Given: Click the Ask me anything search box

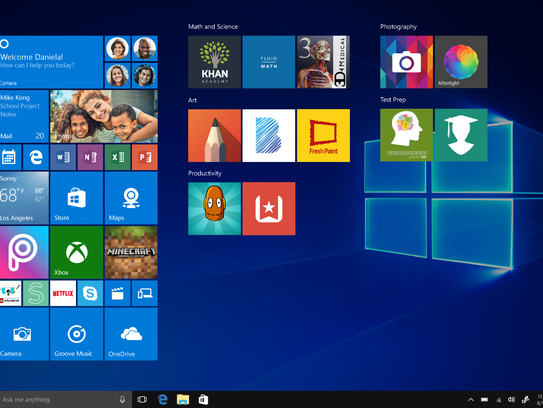Looking at the screenshot, I should [66, 400].
